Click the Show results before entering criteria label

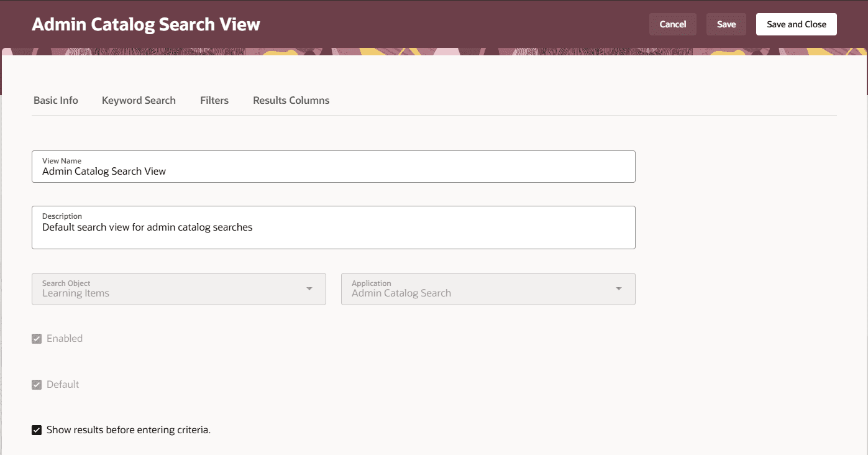coord(129,430)
